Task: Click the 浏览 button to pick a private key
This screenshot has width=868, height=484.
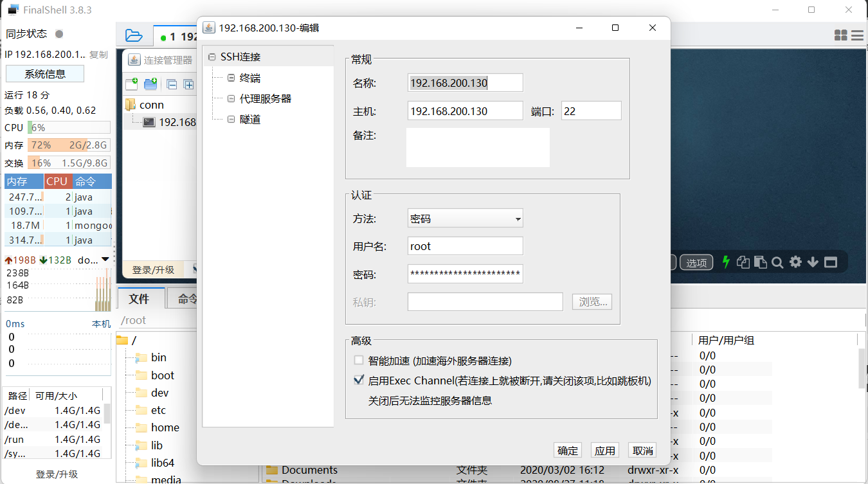Action: pos(591,301)
